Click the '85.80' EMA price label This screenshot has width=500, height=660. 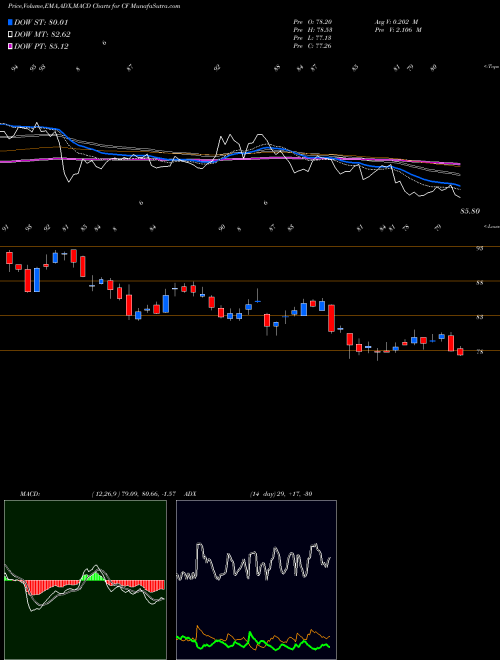(x=470, y=211)
